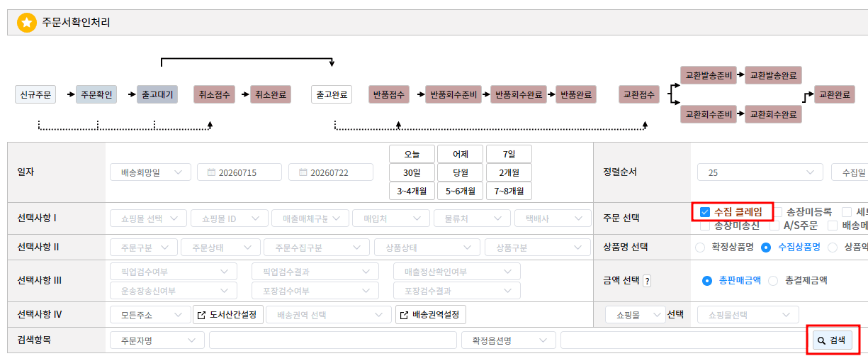
Task: Expand the 매입처 dropdown
Action: pyautogui.click(x=390, y=218)
